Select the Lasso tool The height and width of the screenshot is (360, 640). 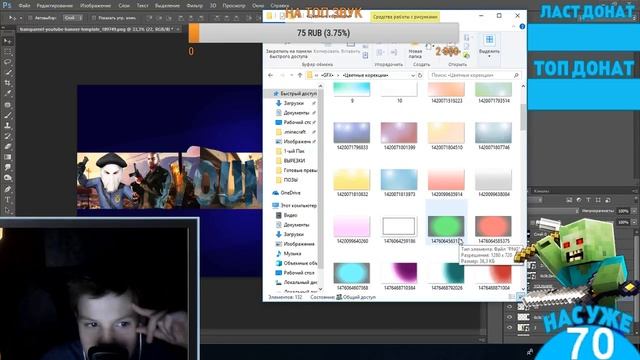coord(7,62)
